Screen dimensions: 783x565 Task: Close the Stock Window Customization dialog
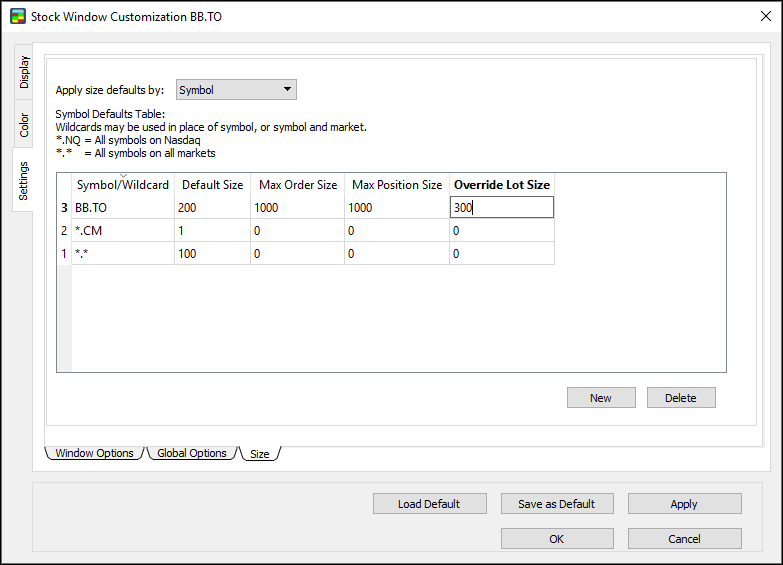pos(764,17)
